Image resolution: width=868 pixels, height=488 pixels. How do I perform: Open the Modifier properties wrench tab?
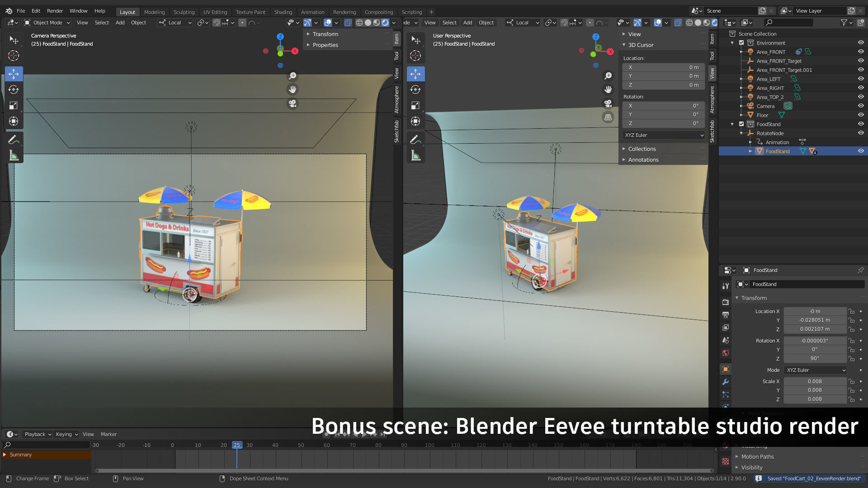point(726,382)
